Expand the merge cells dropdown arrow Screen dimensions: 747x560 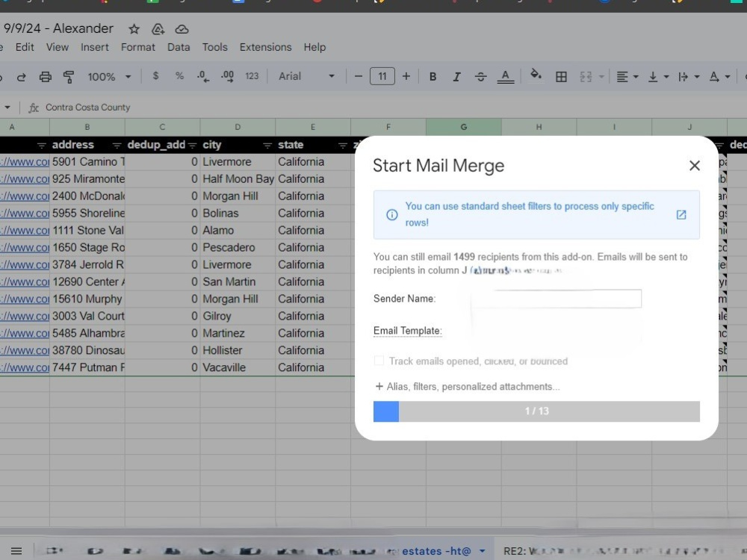click(x=601, y=77)
